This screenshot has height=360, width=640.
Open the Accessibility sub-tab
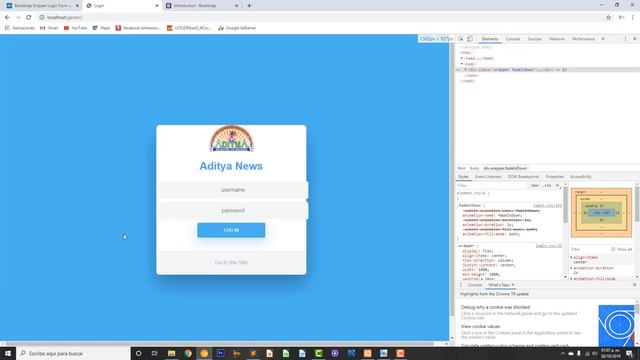pos(580,177)
